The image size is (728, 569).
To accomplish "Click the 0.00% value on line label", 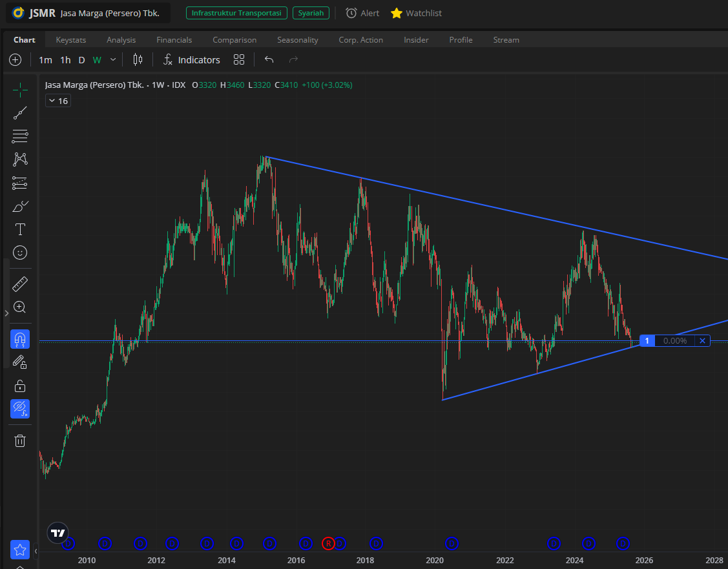I will tap(674, 340).
